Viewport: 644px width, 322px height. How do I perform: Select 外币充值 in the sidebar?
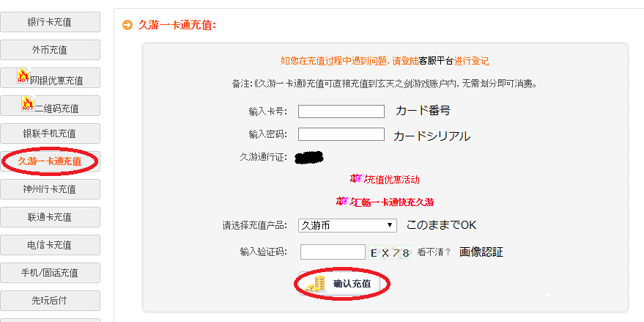click(51, 50)
